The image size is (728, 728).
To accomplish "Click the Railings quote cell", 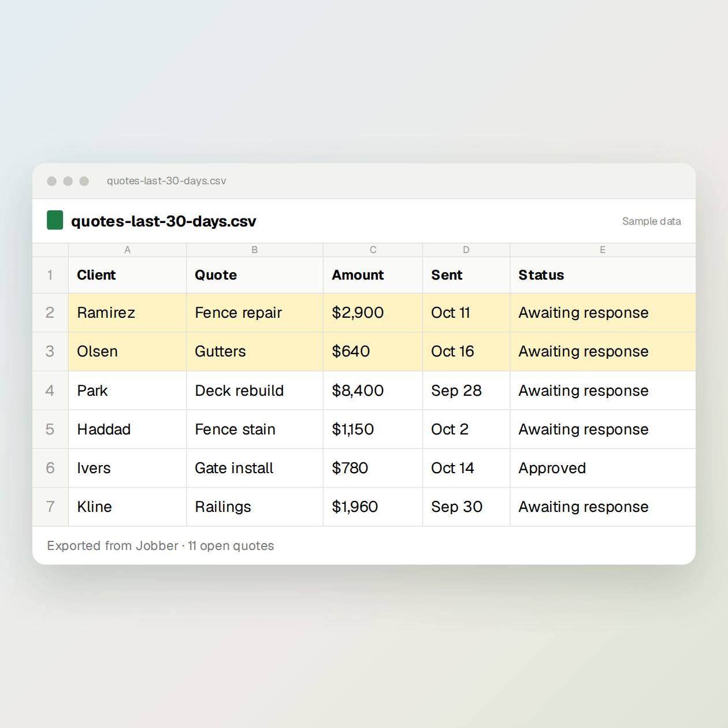I will coord(254,507).
